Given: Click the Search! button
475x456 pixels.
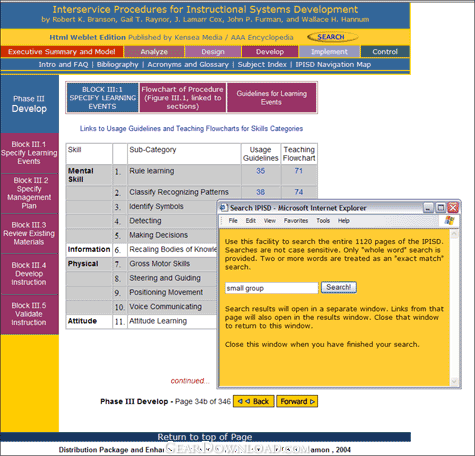Looking at the screenshot, I should (x=339, y=287).
